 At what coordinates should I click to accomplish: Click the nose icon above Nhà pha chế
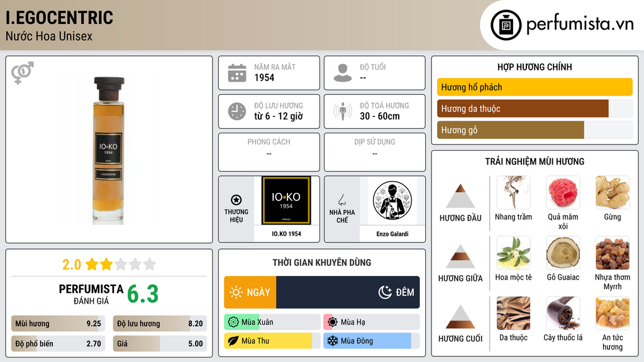tap(341, 200)
